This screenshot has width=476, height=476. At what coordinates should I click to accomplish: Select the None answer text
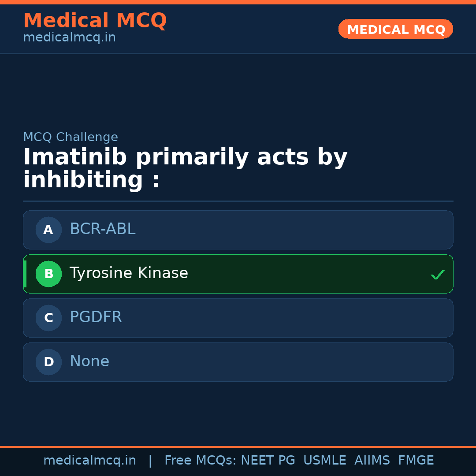click(x=89, y=361)
